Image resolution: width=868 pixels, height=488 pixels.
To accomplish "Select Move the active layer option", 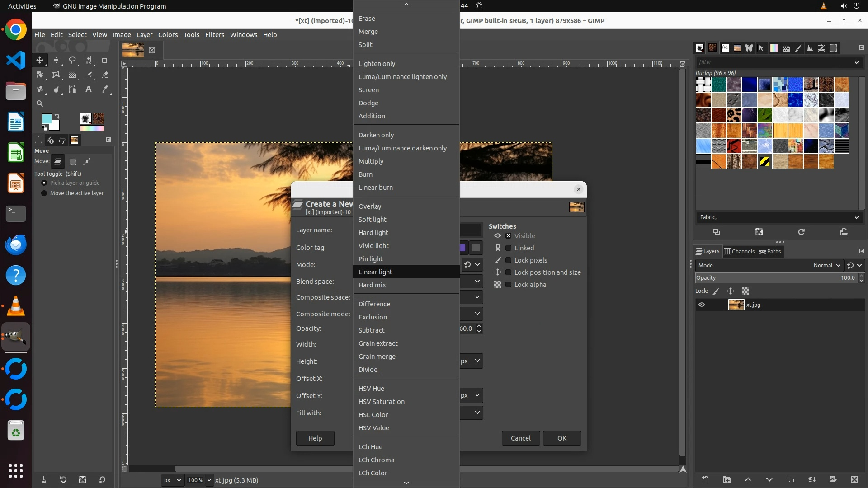I will (44, 193).
